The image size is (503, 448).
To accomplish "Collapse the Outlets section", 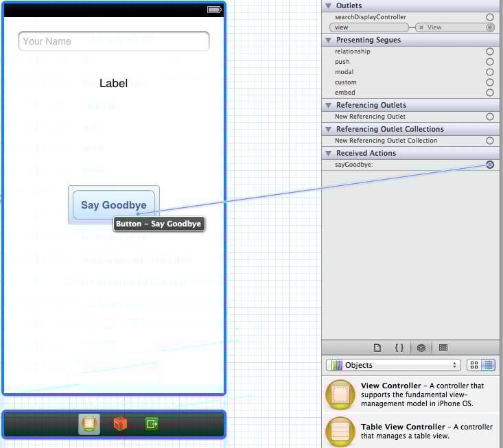I will coord(328,5).
